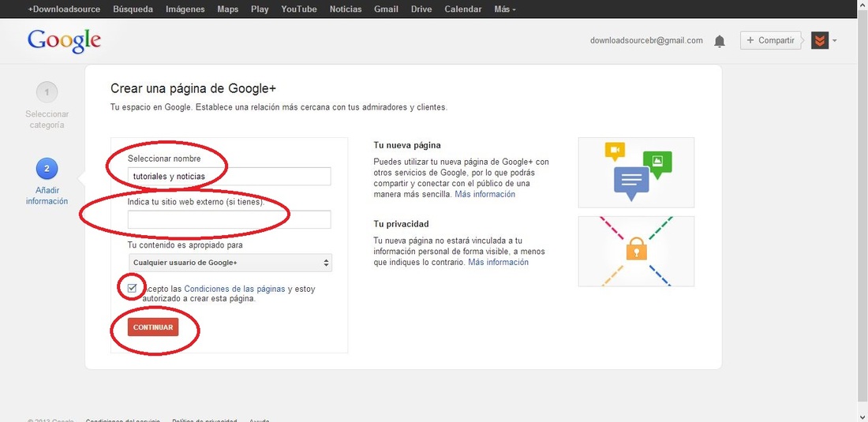Viewport: 868px width, 422px height.
Task: Open Drive in top bar
Action: click(421, 9)
